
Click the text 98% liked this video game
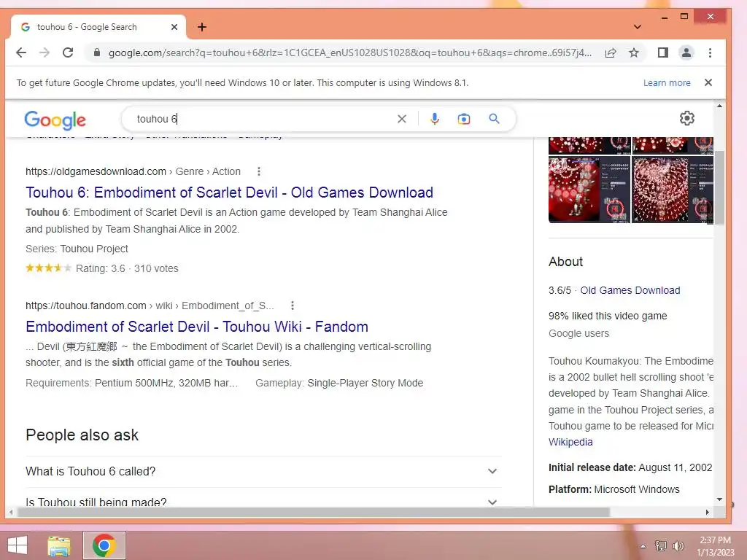tap(608, 316)
